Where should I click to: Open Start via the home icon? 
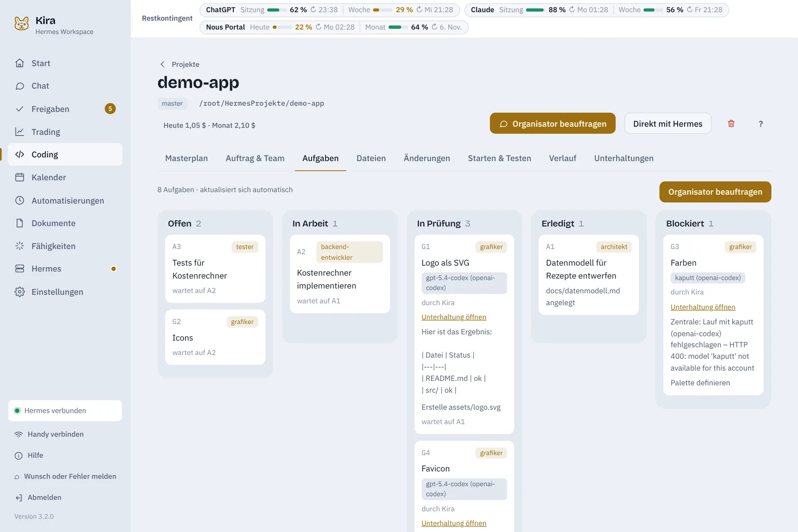tap(20, 63)
